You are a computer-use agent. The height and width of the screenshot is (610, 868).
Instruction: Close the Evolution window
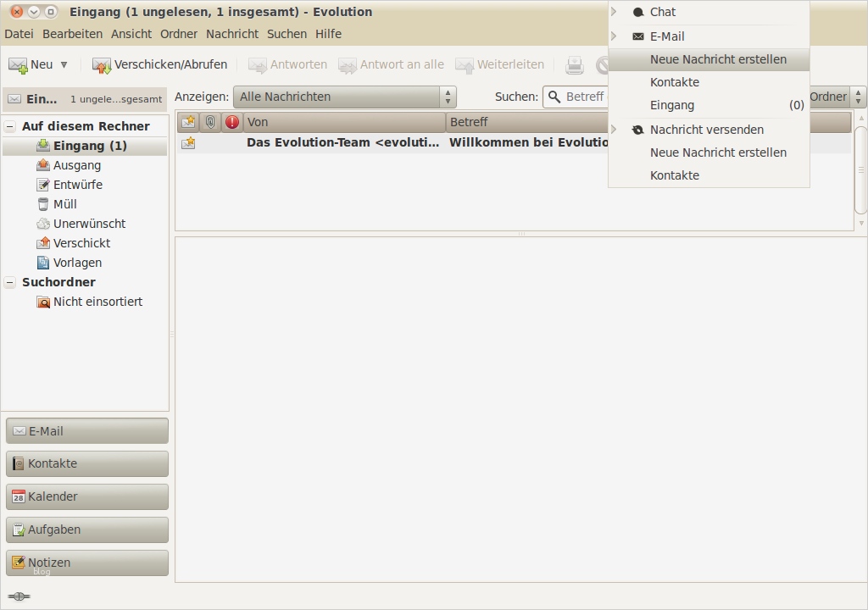tap(17, 12)
